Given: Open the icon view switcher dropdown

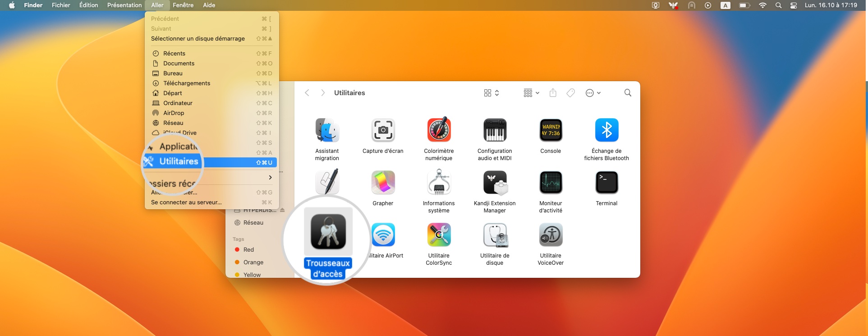Looking at the screenshot, I should coord(491,93).
